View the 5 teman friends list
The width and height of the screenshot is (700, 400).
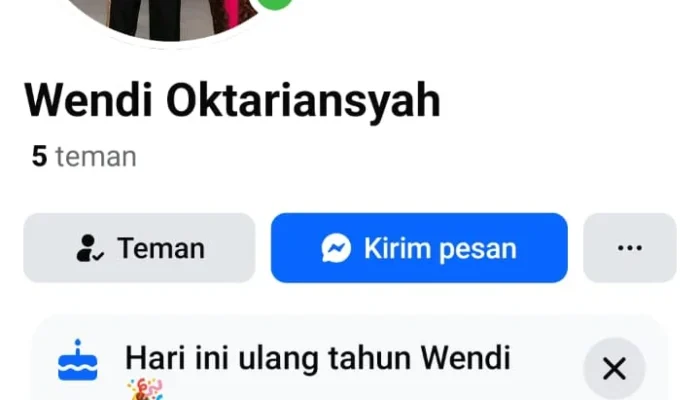coord(84,157)
